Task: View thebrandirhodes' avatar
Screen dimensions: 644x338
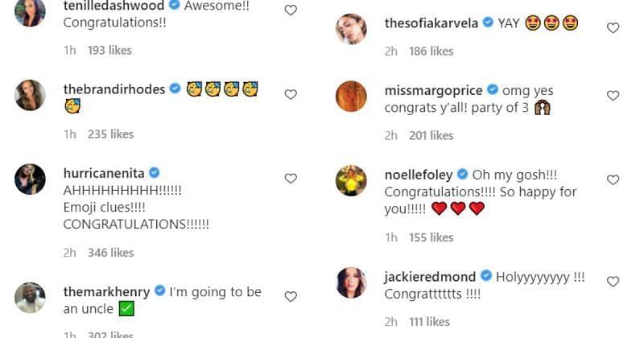Action: 30,95
